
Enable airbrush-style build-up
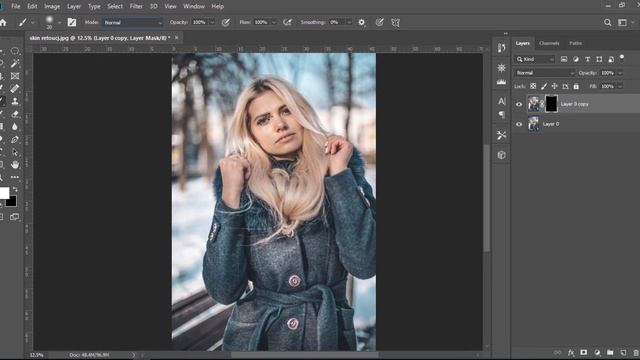coord(287,22)
